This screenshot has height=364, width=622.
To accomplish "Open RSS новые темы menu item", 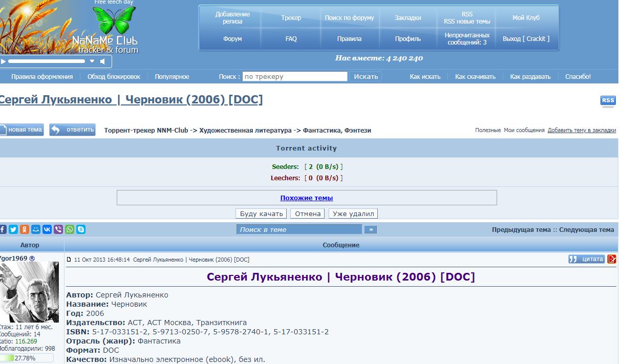I will [x=467, y=22].
